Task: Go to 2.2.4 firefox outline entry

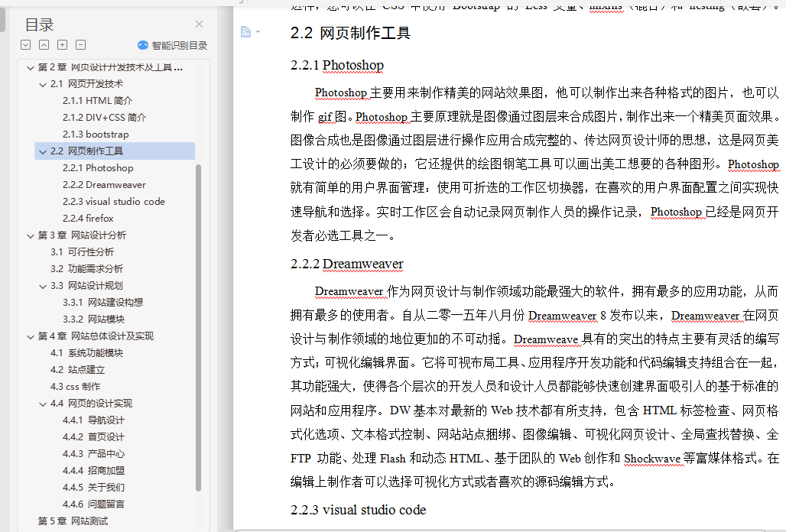Action: point(88,219)
